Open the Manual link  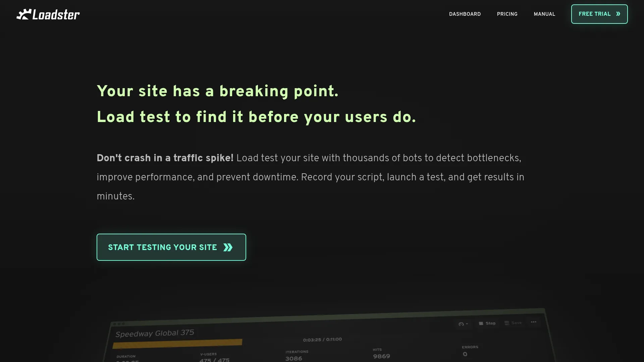click(544, 14)
